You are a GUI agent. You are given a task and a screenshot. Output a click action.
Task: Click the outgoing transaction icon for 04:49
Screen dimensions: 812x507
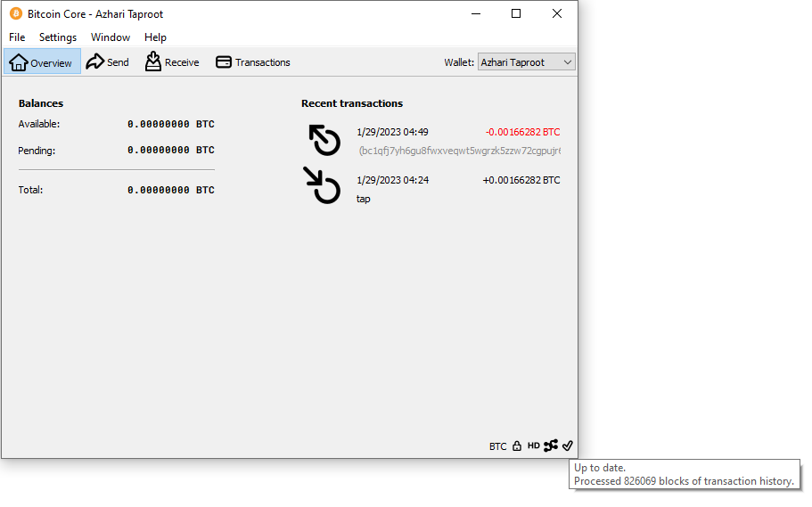click(x=324, y=140)
